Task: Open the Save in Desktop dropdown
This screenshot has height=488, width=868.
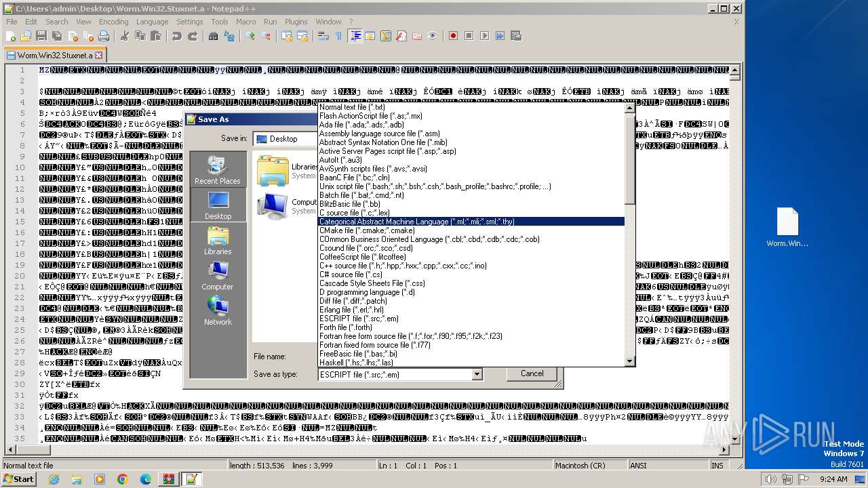Action: tap(286, 139)
